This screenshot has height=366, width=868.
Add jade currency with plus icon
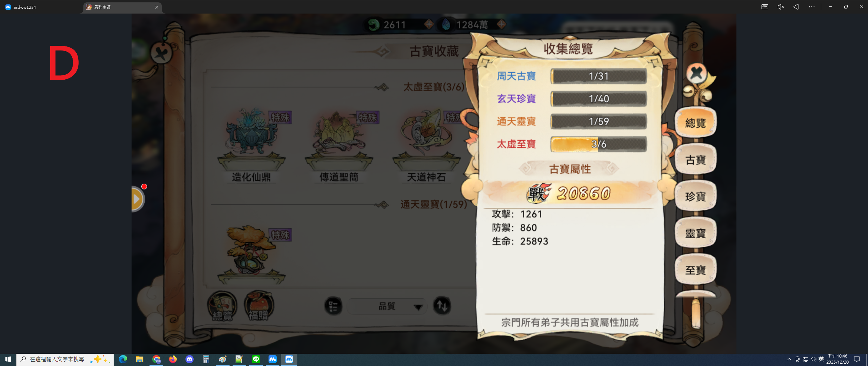pos(429,24)
